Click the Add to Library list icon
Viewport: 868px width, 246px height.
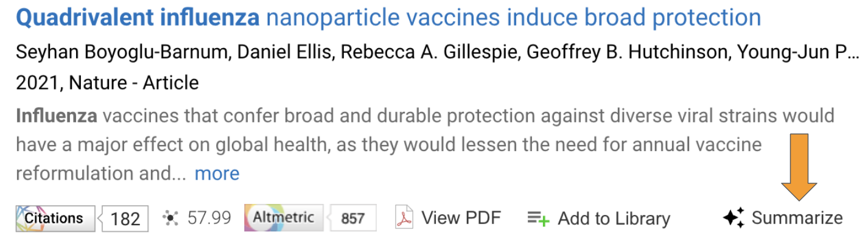538,219
